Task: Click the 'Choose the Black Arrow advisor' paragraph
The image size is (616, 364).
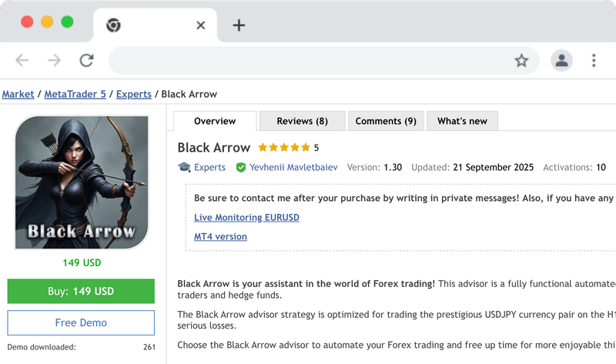Action: [x=397, y=346]
